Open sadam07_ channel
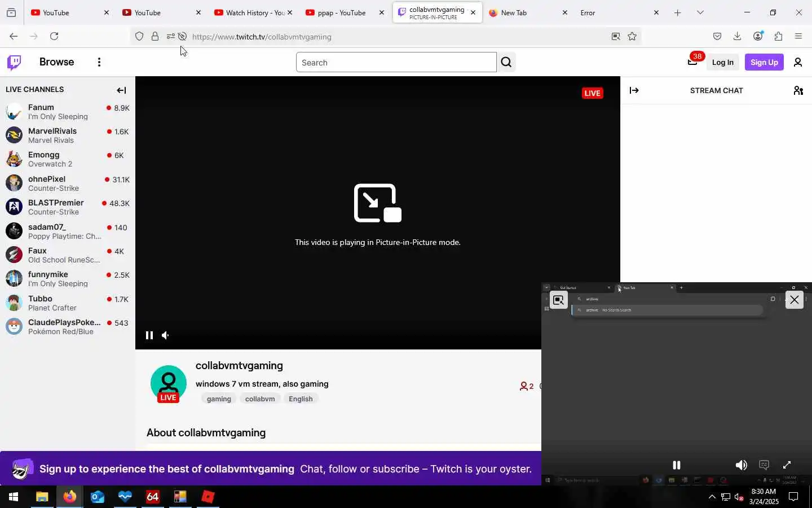812x508 pixels. click(68, 231)
